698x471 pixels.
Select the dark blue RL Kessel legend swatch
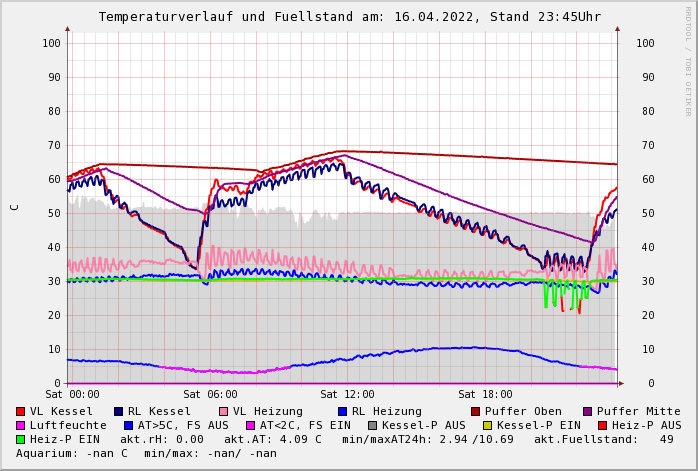click(119, 411)
